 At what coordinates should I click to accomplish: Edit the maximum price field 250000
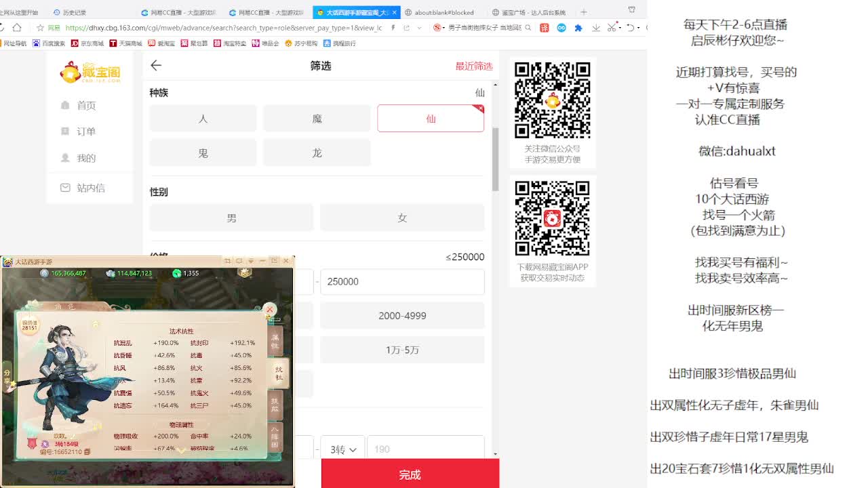click(402, 282)
